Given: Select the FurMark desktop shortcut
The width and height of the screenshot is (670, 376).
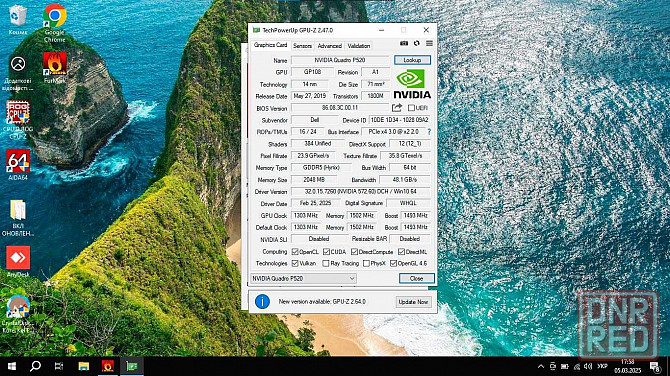Looking at the screenshot, I should [x=55, y=68].
